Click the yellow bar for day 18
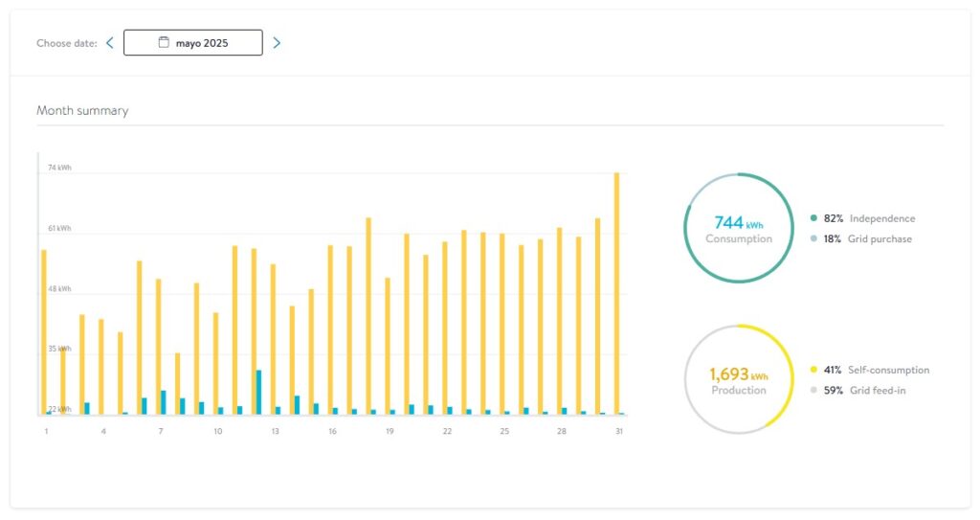 pos(368,315)
